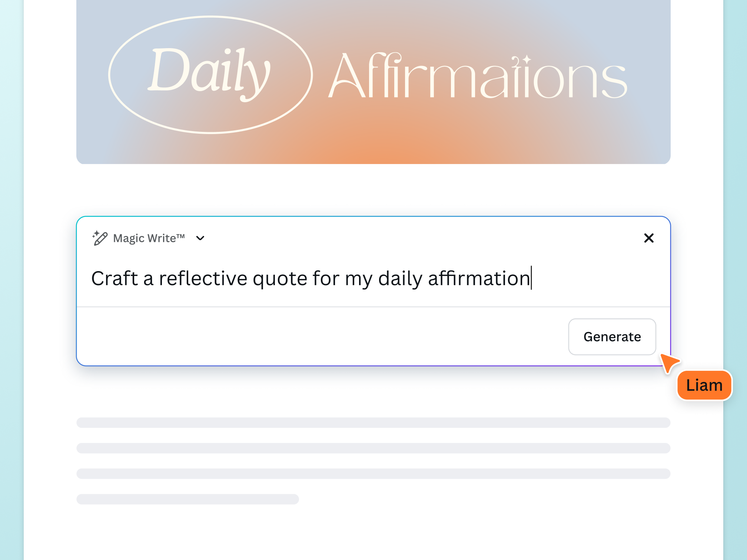
Task: Click empty footer area left of Generate
Action: tap(319, 336)
